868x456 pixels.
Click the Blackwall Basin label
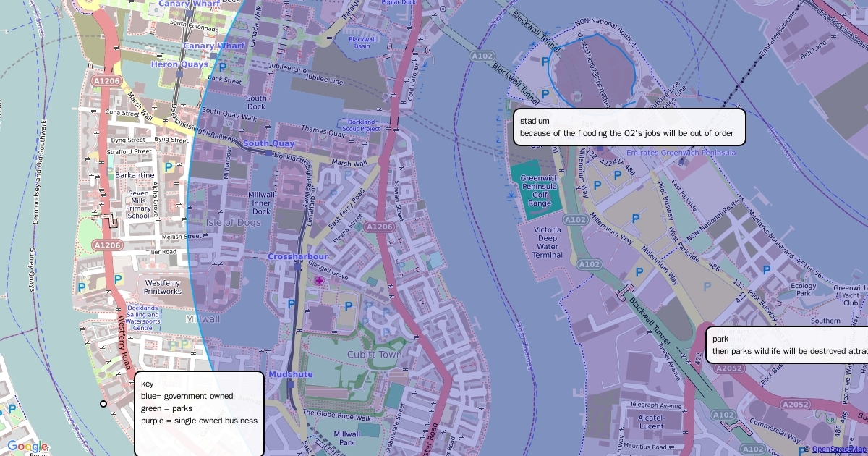(x=358, y=42)
